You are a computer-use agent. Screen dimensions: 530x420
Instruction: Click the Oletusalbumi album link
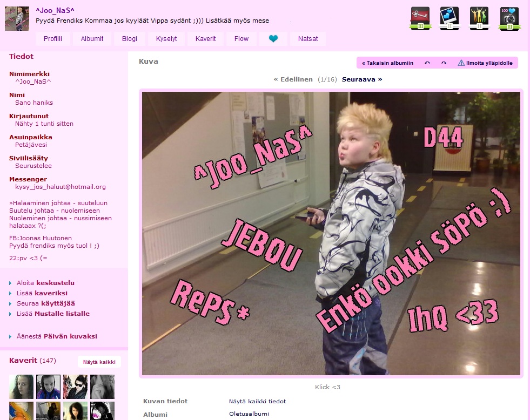[x=249, y=414]
